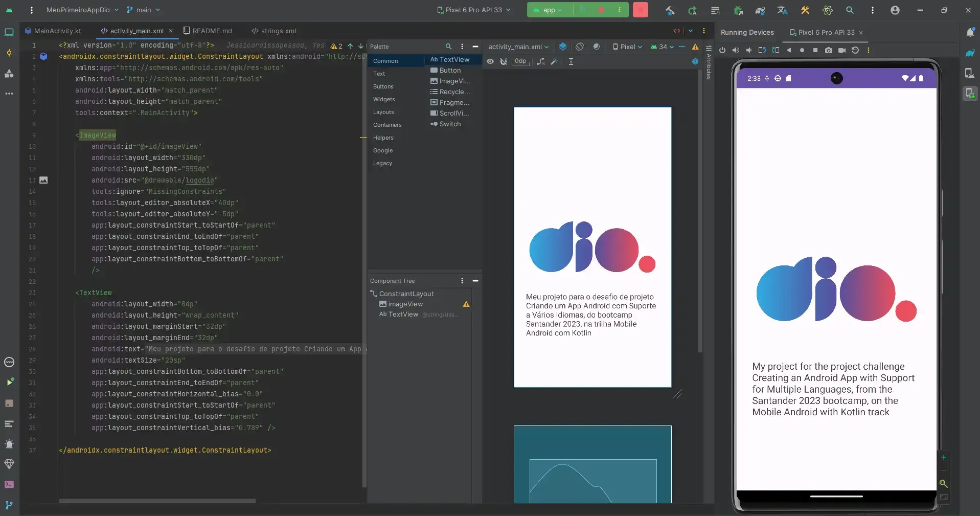Switch to README.md tab
Viewport: 980px width, 516px height.
point(208,31)
